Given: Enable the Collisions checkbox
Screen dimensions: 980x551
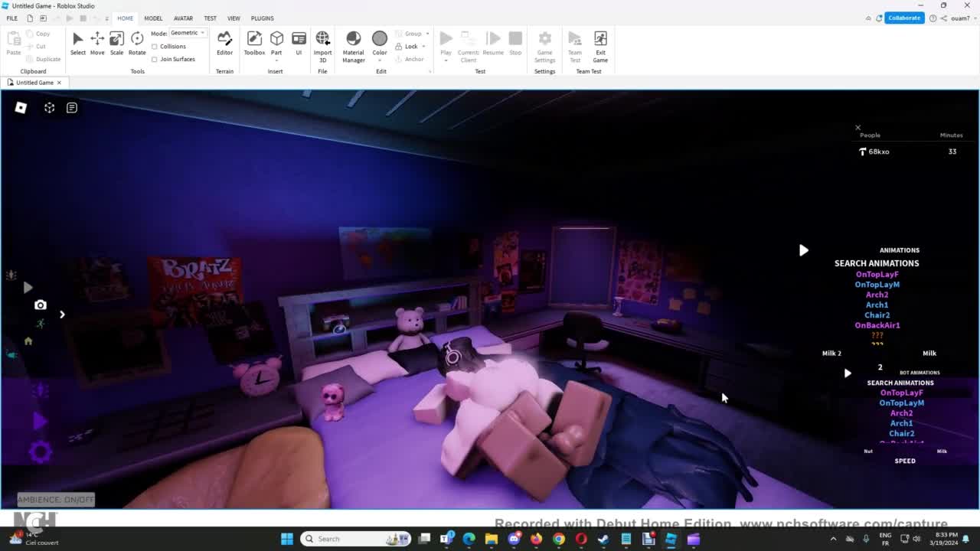Looking at the screenshot, I should click(155, 47).
